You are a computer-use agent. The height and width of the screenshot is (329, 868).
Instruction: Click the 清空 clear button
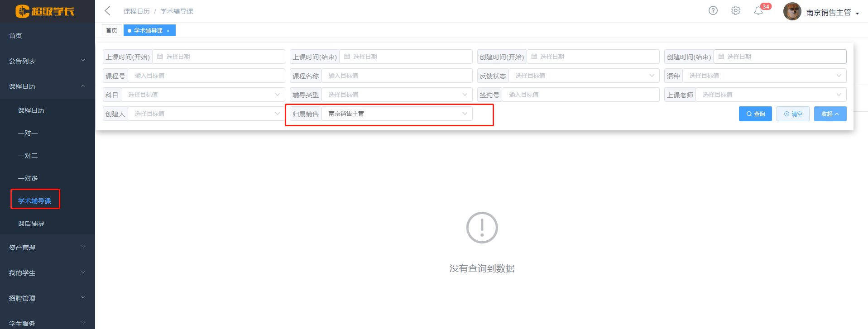[792, 114]
